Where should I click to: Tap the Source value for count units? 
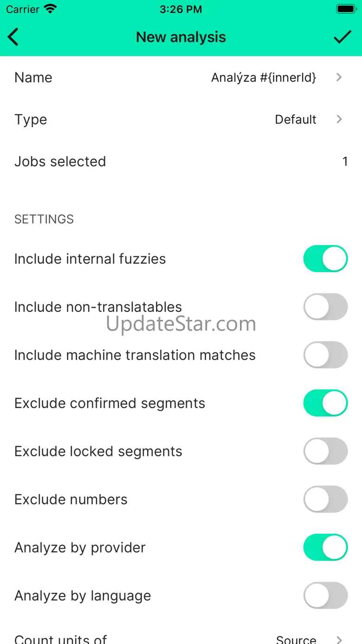296,639
